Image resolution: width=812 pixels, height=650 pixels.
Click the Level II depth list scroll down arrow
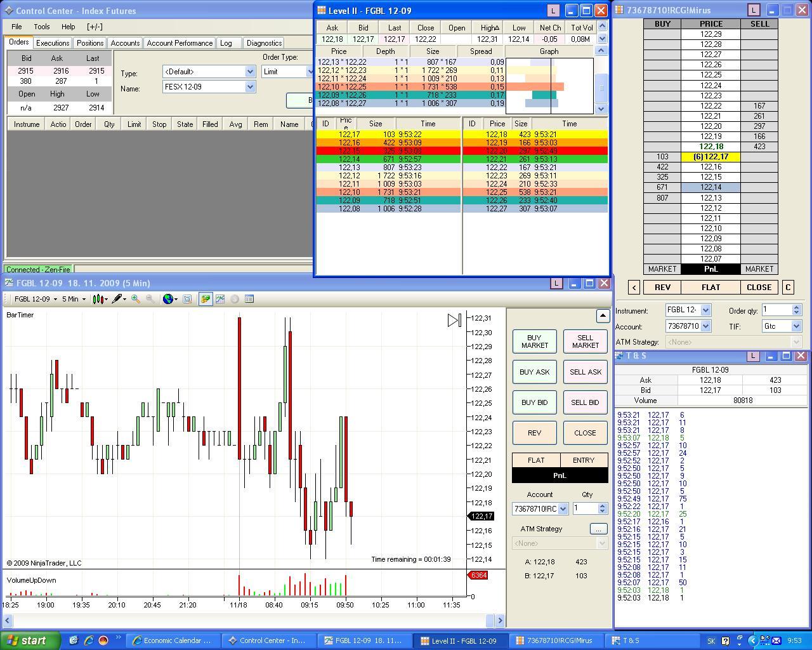[602, 109]
